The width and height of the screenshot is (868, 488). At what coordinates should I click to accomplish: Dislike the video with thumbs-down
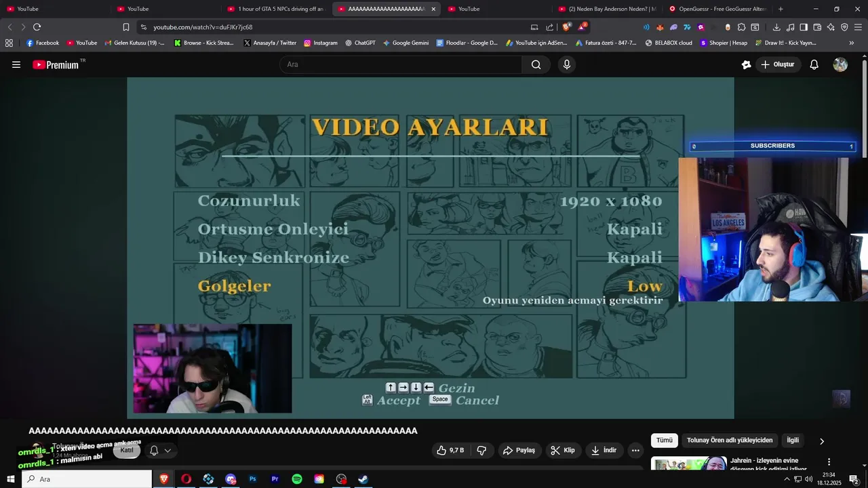click(481, 450)
